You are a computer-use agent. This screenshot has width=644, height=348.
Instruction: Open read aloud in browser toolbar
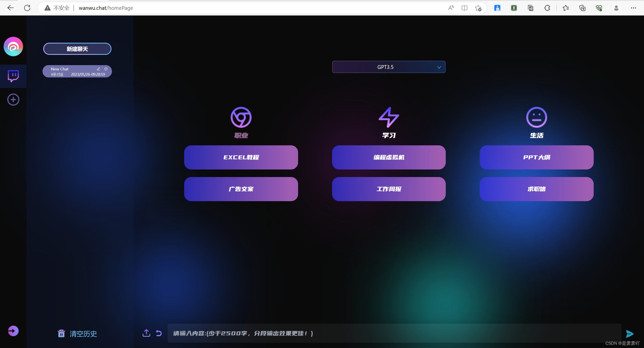coord(451,8)
